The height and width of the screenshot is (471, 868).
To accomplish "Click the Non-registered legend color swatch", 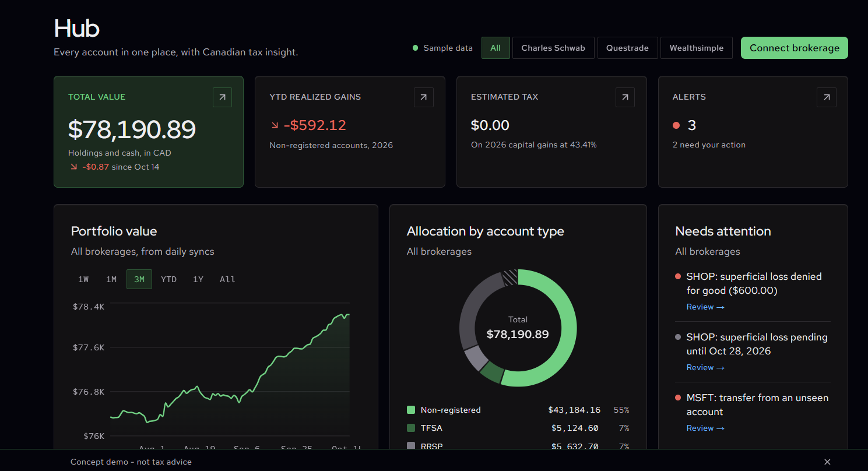I will tap(411, 410).
